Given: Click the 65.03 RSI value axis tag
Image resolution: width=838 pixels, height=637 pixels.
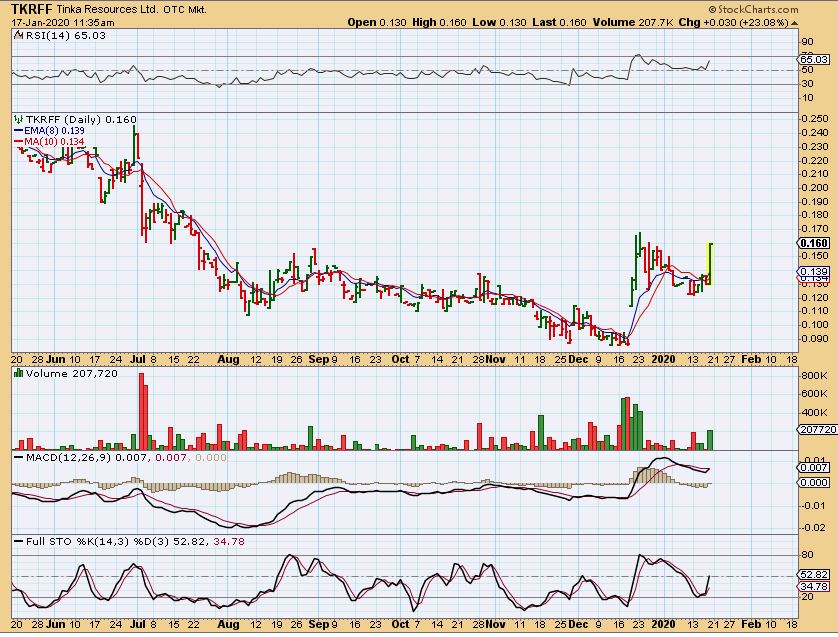Looking at the screenshot, I should tap(816, 60).
